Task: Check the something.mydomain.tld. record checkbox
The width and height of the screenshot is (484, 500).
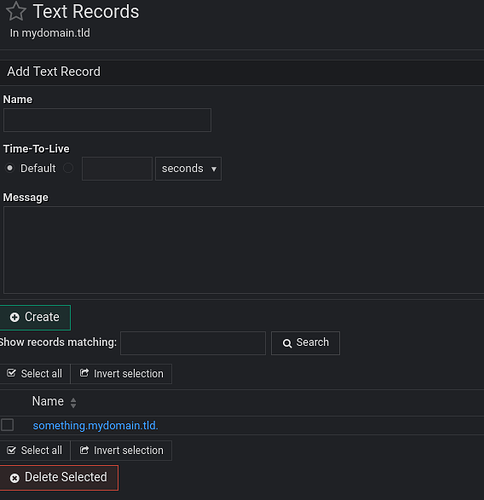Action: [x=7, y=425]
